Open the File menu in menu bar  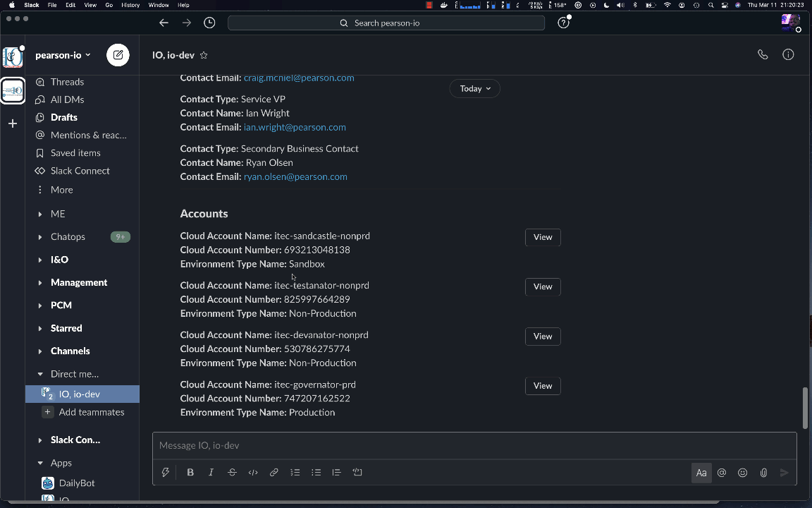tap(52, 5)
